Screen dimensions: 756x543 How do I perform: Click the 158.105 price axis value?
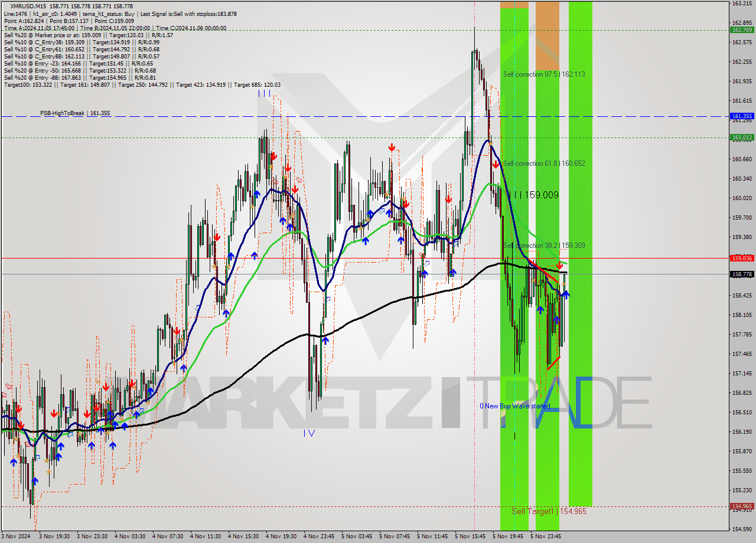pyautogui.click(x=742, y=315)
